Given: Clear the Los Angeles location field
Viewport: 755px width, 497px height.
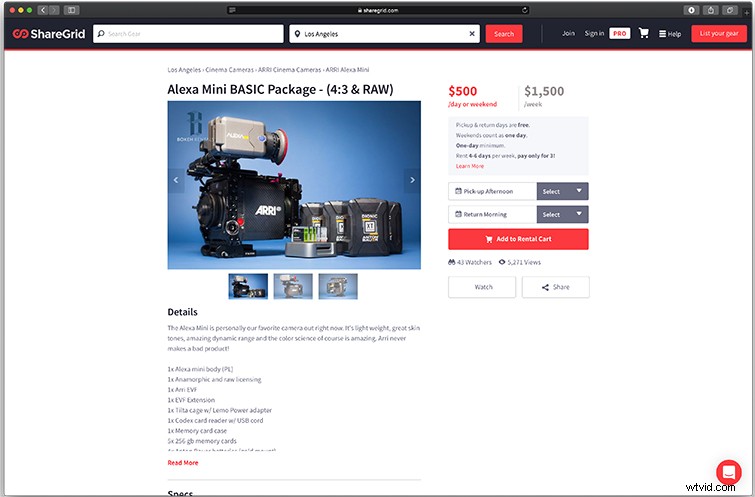Looking at the screenshot, I should [x=472, y=34].
